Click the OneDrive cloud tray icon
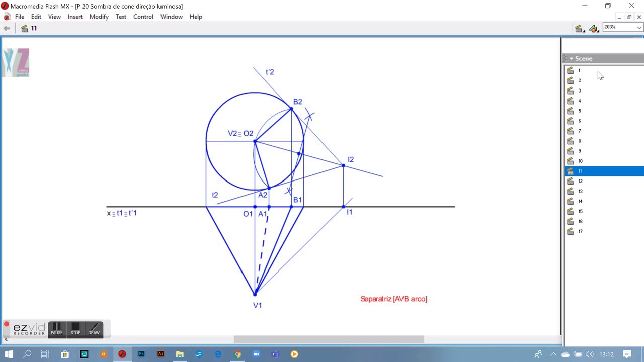The width and height of the screenshot is (644, 362). tap(566, 354)
